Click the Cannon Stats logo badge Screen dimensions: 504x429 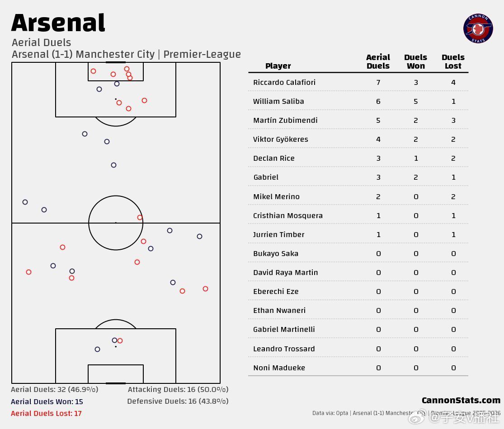coord(478,28)
